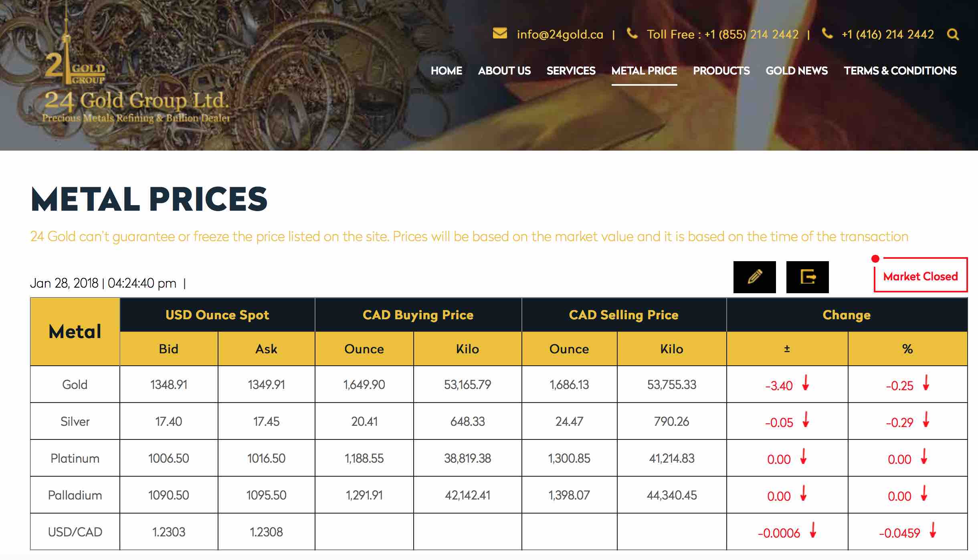
Task: Click the envelope email icon
Action: click(500, 33)
